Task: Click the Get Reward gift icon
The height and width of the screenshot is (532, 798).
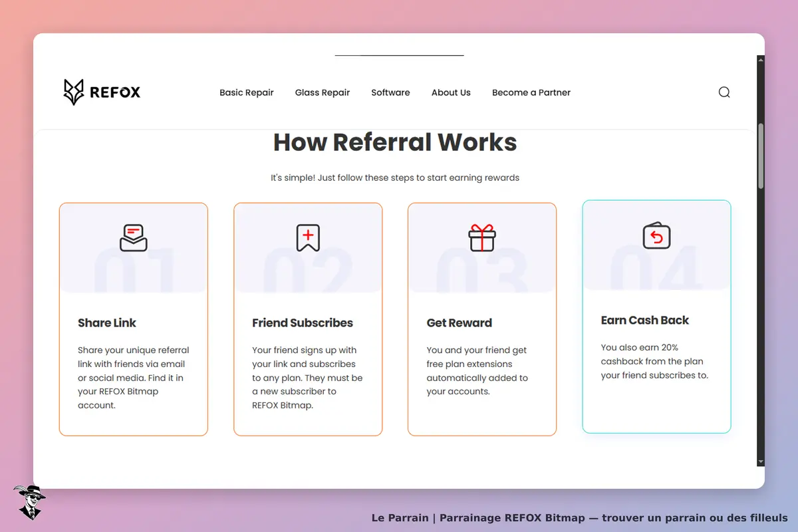Action: click(482, 237)
